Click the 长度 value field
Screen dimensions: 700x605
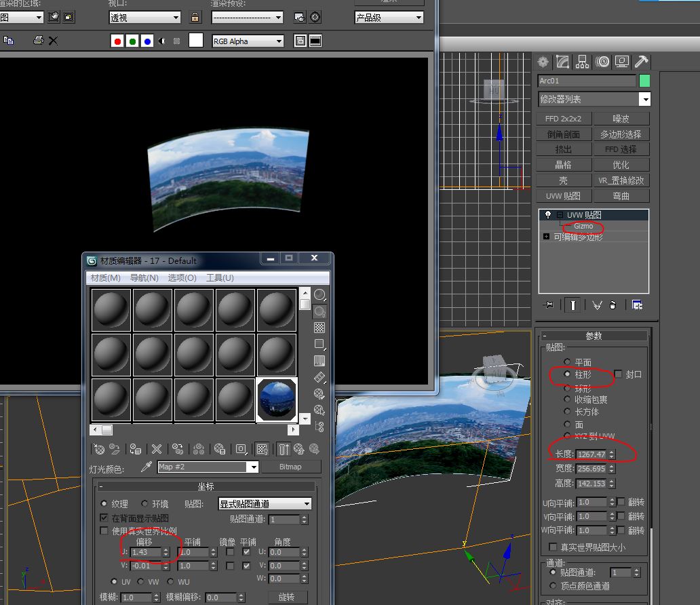592,454
